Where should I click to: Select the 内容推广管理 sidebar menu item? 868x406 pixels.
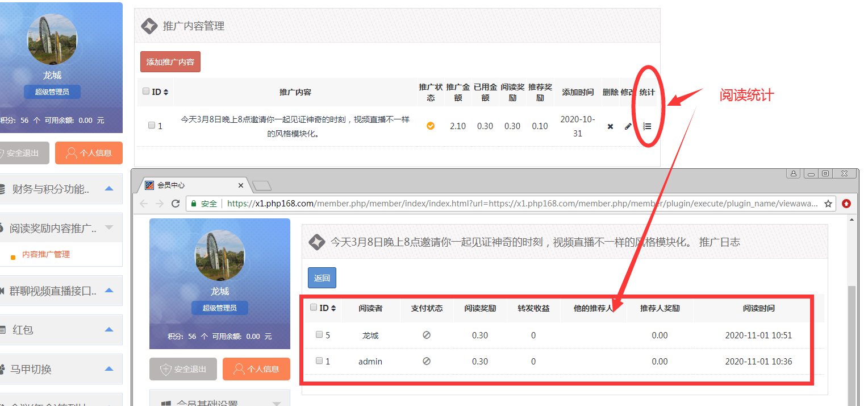pos(46,255)
